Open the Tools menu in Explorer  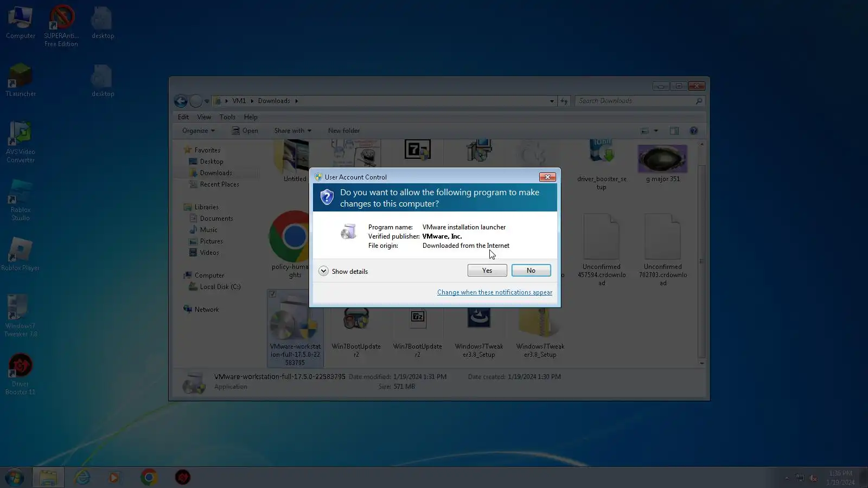click(227, 117)
